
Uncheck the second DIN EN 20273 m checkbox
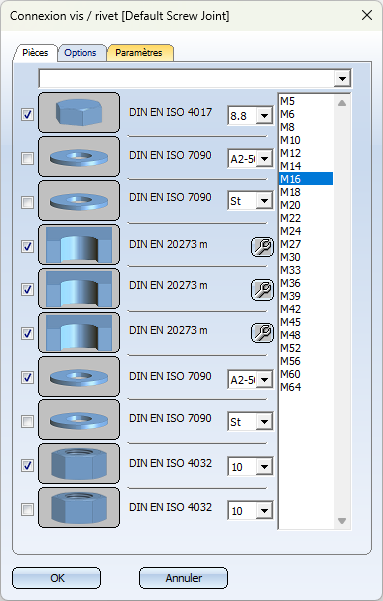27,289
